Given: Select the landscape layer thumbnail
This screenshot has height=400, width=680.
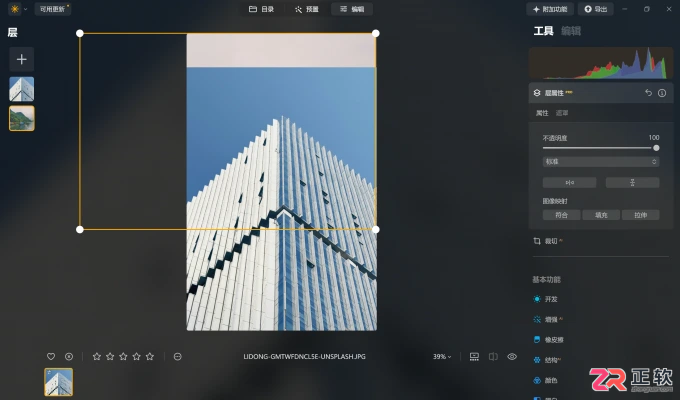Looking at the screenshot, I should [x=22, y=118].
